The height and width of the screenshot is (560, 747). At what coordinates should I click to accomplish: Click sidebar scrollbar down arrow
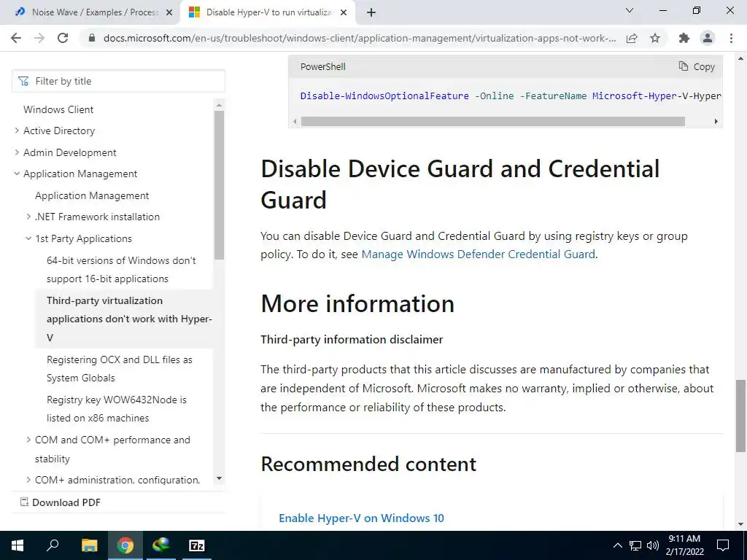click(219, 478)
